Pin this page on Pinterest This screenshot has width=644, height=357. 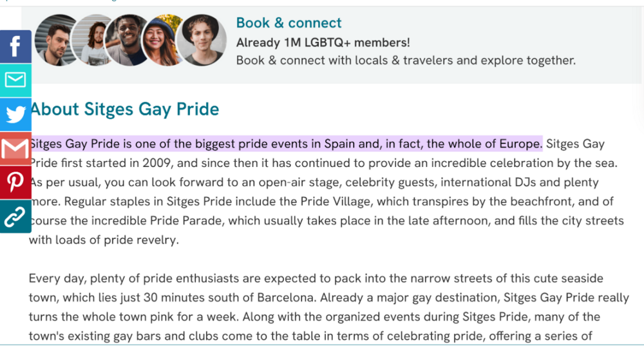click(15, 182)
